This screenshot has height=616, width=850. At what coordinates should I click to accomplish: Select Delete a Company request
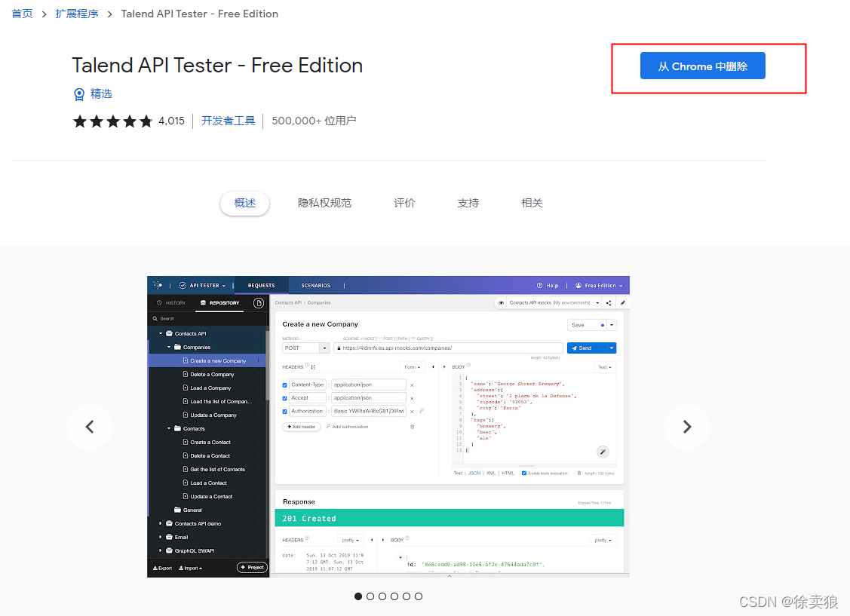[207, 375]
